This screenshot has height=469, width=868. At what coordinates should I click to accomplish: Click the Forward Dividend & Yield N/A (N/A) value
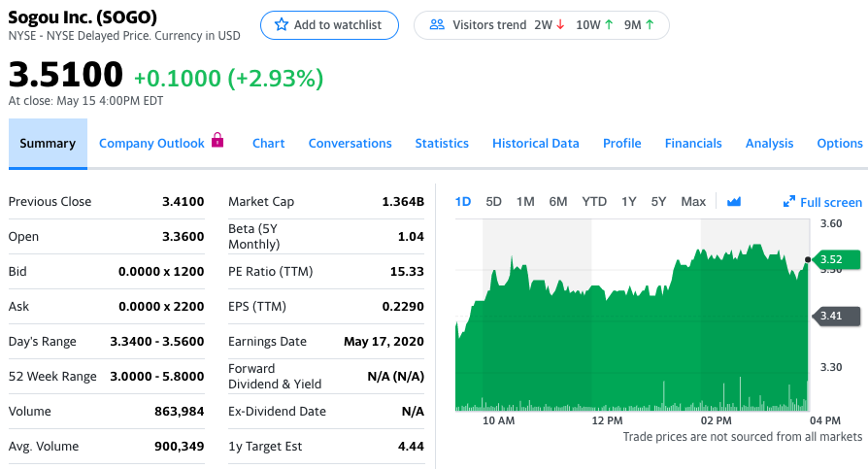click(396, 377)
